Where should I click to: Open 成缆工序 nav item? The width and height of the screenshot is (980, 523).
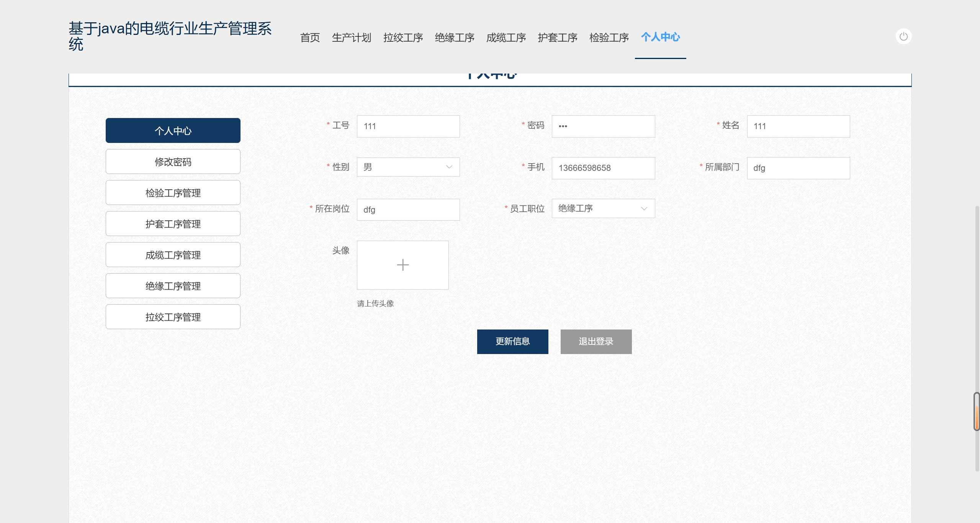[x=506, y=38]
